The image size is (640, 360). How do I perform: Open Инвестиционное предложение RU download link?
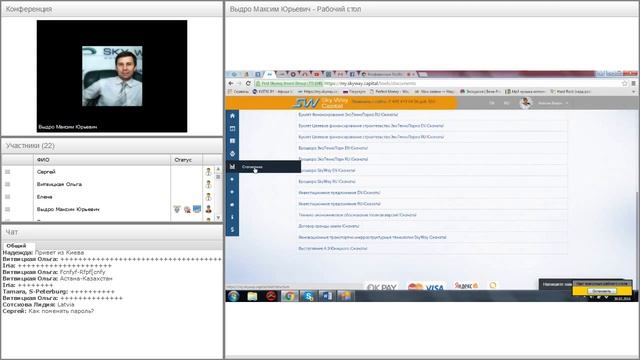point(339,204)
